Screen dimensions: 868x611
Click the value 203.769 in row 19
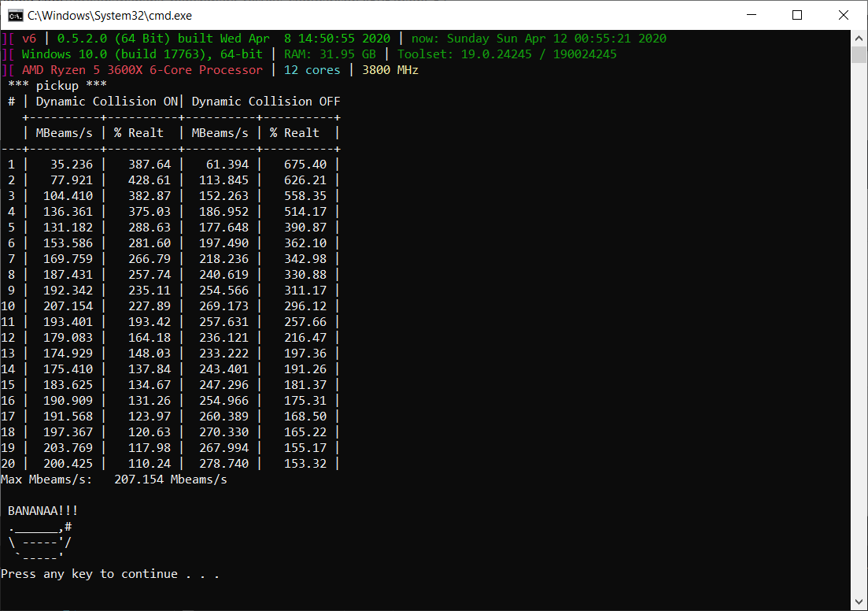click(68, 447)
